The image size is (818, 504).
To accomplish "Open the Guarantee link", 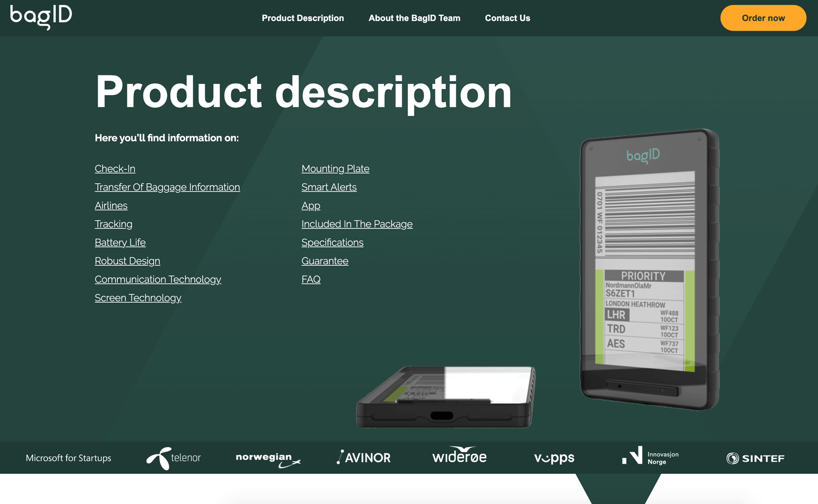I will [x=325, y=261].
